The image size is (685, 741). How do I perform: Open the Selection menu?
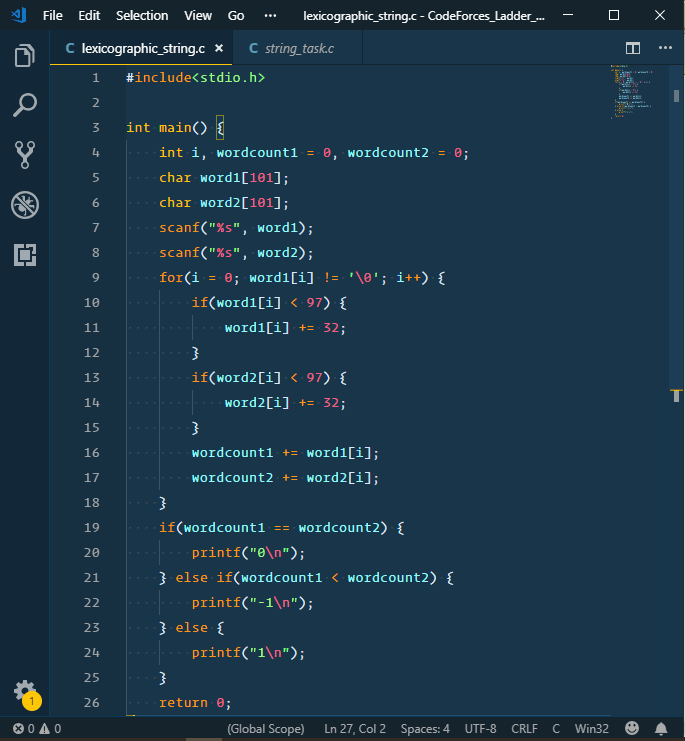(x=142, y=16)
